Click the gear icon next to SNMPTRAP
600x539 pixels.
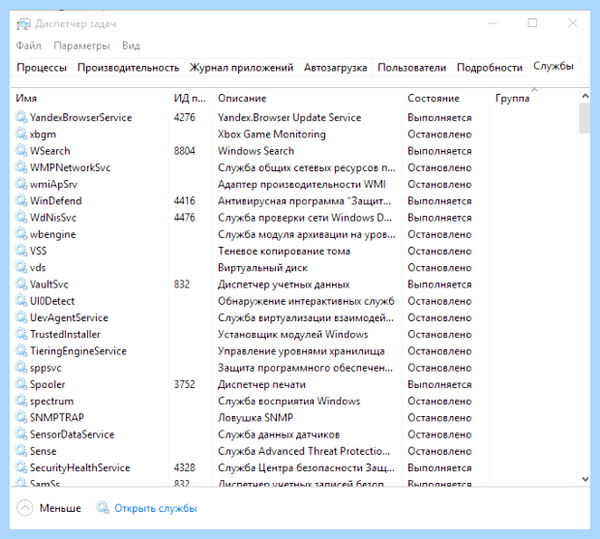(x=21, y=417)
